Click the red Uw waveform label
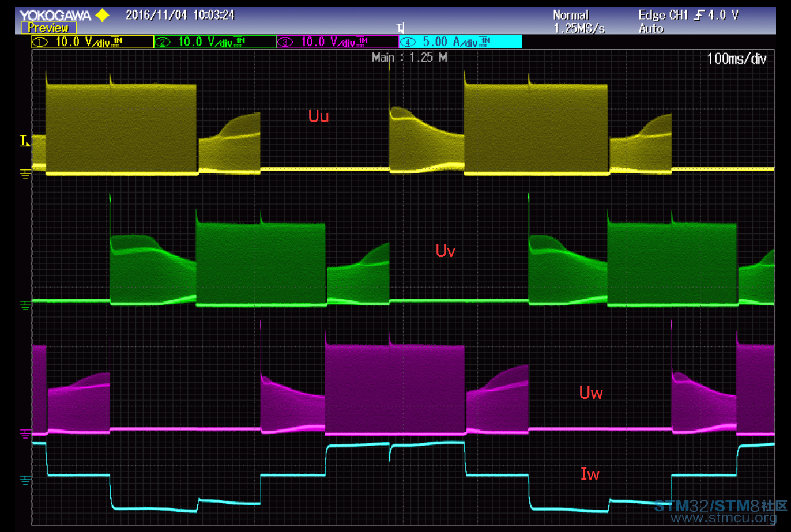Image resolution: width=791 pixels, height=532 pixels. point(591,393)
